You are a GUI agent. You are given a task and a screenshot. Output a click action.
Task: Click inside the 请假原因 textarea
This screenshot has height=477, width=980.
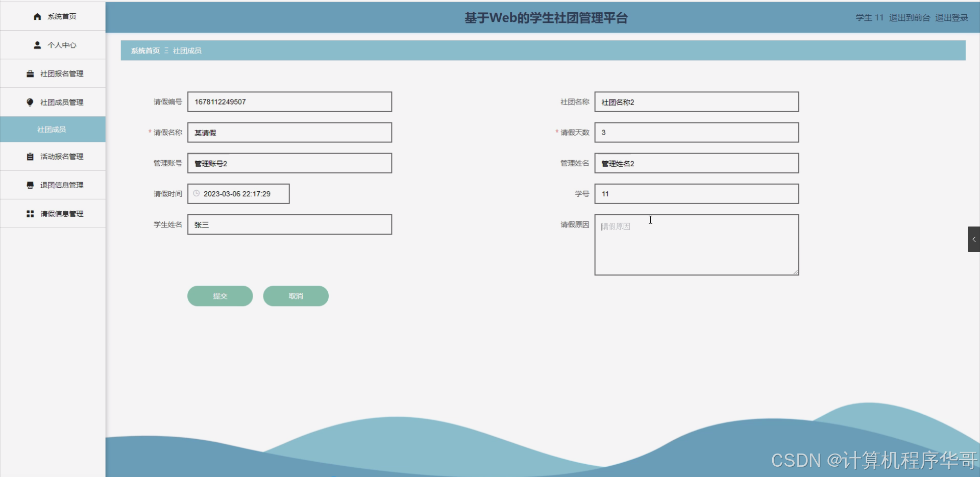(697, 244)
